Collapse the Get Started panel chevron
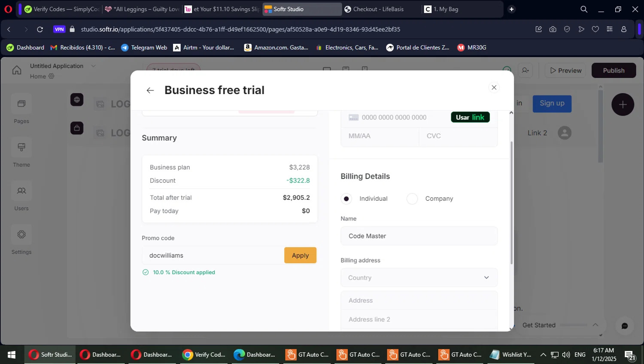 click(x=595, y=325)
